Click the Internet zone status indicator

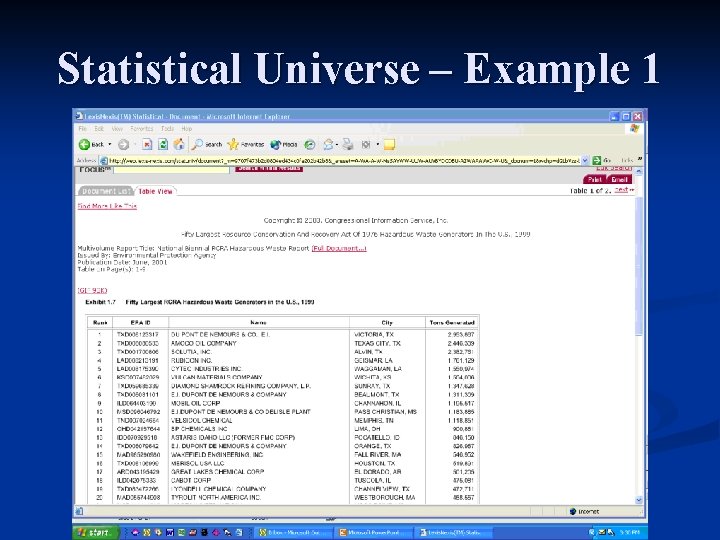584,512
